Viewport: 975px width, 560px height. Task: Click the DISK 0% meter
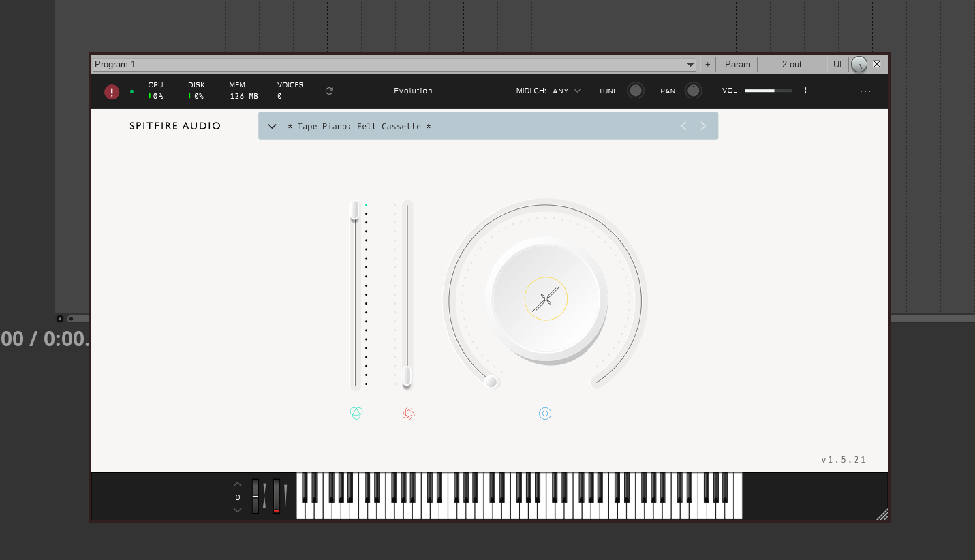tap(196, 91)
